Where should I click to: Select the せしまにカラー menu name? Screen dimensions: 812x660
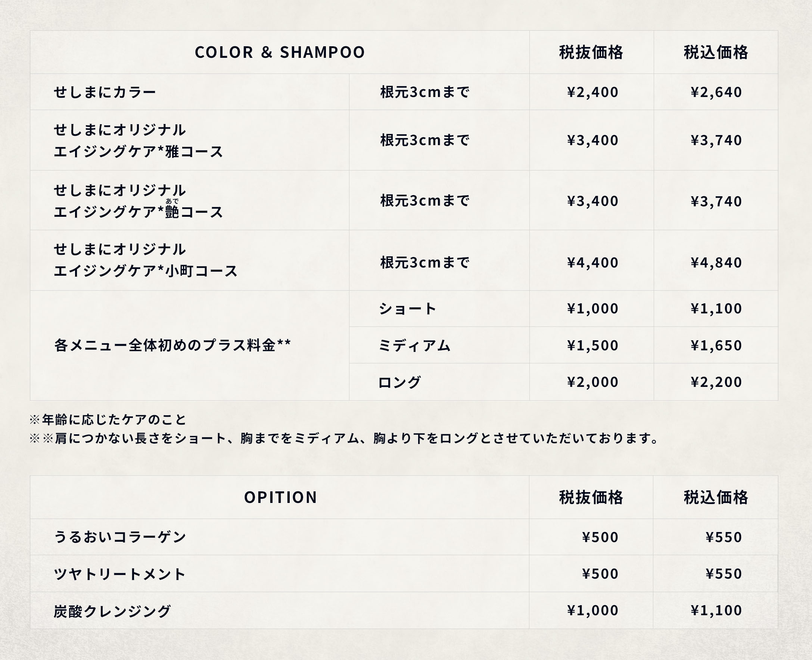(105, 92)
